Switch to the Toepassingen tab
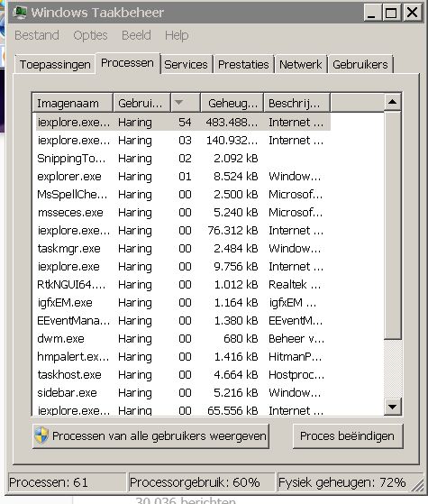The height and width of the screenshot is (504, 428). click(x=55, y=64)
